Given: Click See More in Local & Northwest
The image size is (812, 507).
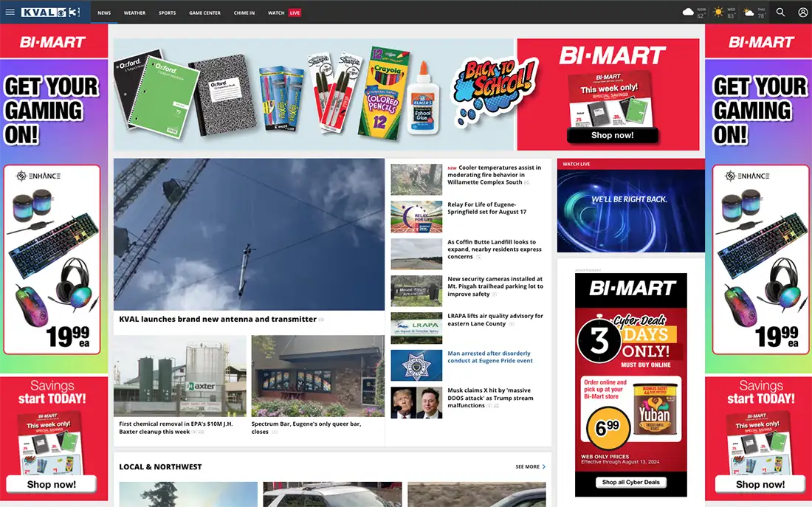Looking at the screenshot, I should [x=530, y=466].
